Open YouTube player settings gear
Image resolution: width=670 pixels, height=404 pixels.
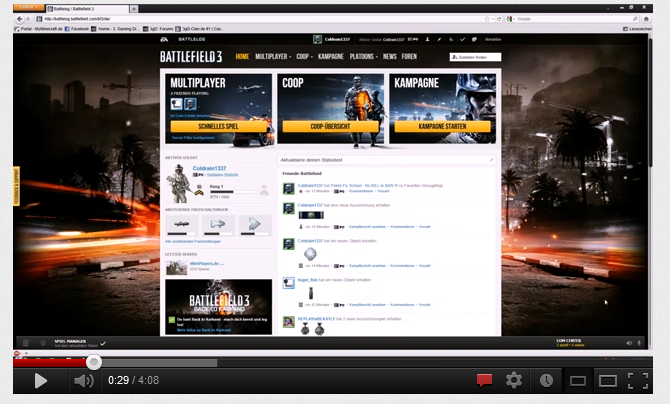pyautogui.click(x=514, y=380)
